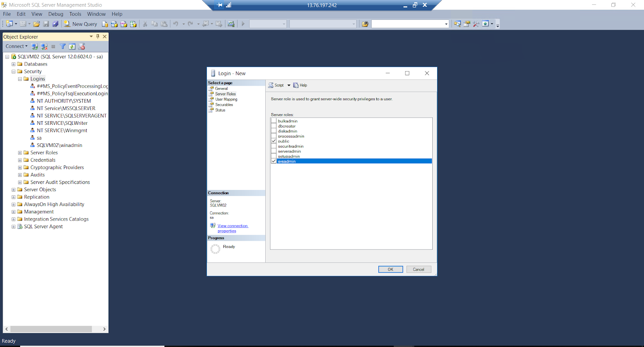
Task: Click the Connect Object Explorer icon
Action: tap(35, 46)
